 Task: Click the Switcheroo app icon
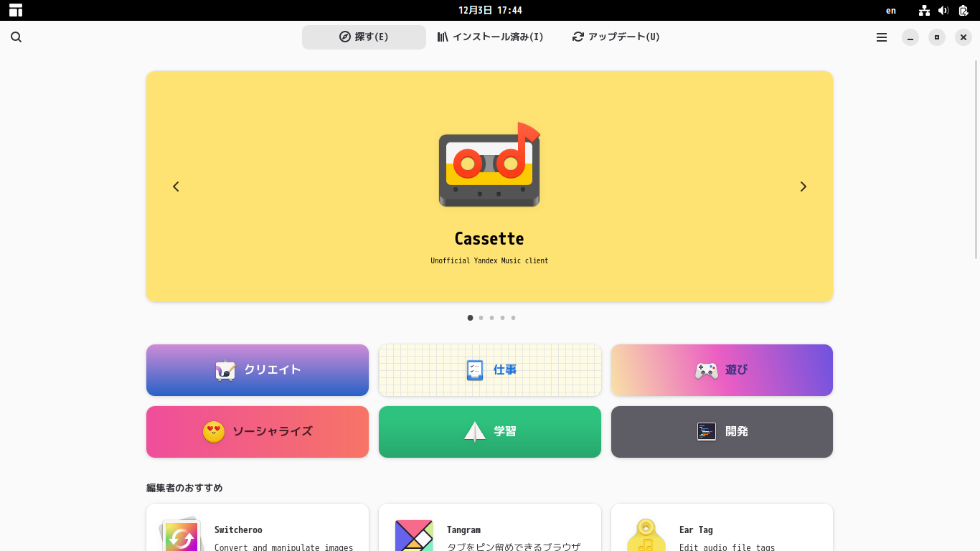tap(180, 534)
